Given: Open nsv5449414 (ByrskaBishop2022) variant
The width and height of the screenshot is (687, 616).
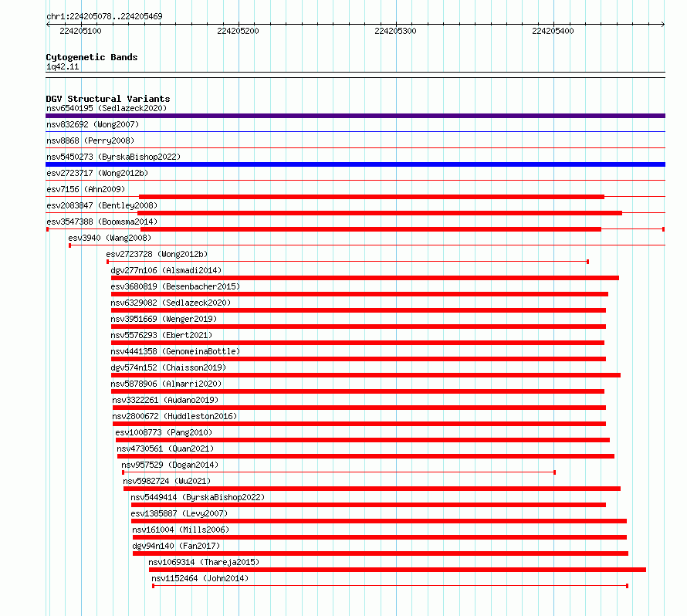Looking at the screenshot, I should (198, 497).
